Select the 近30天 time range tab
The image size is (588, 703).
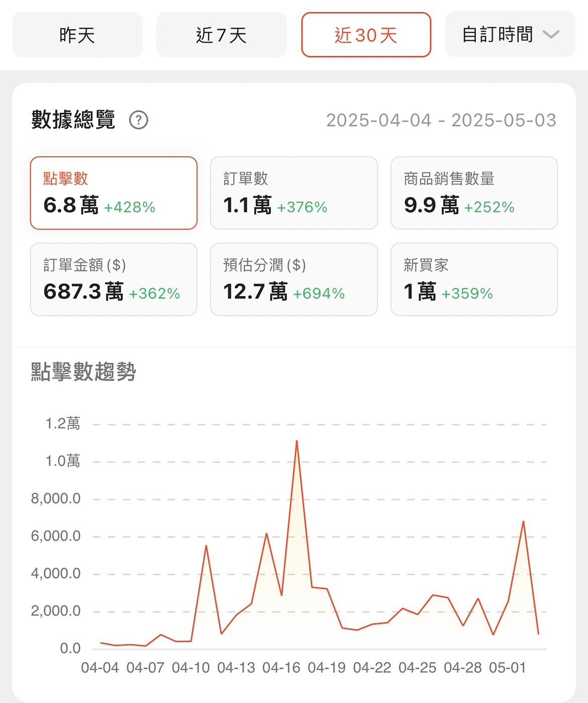(x=366, y=35)
